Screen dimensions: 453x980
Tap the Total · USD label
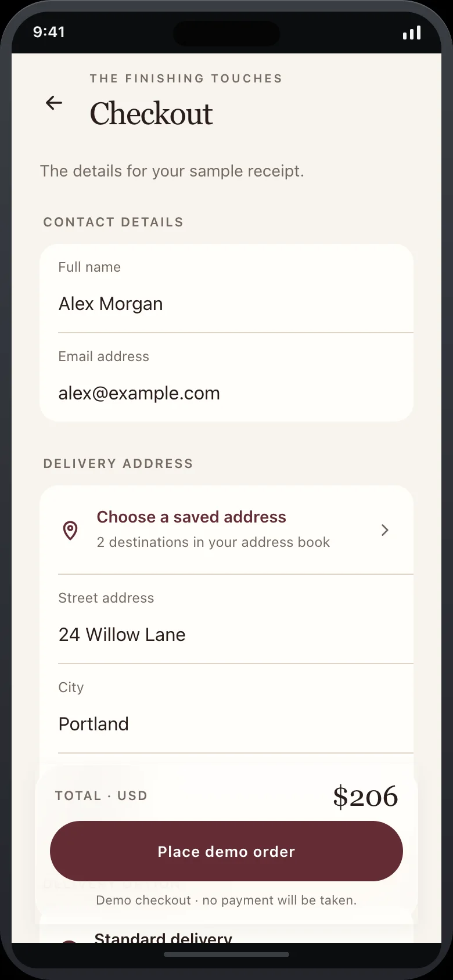tap(101, 795)
